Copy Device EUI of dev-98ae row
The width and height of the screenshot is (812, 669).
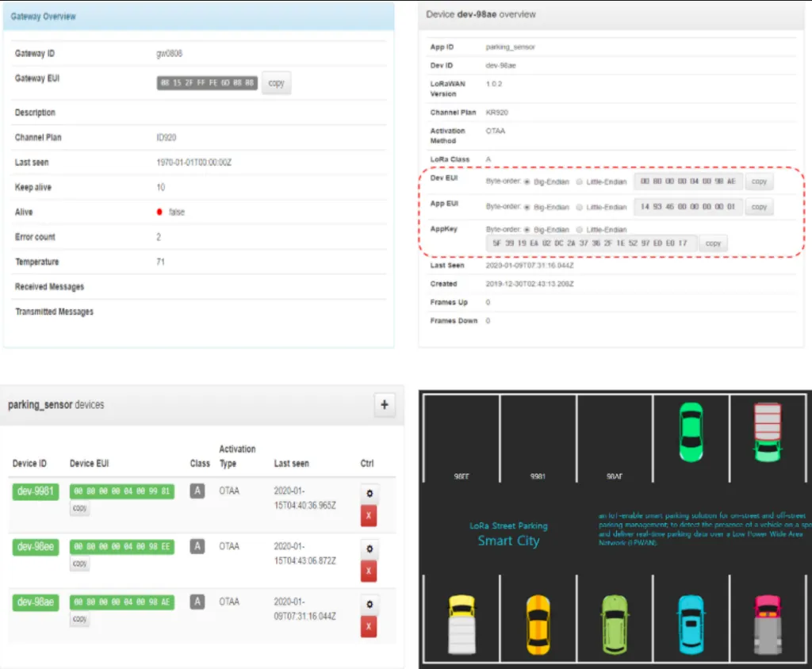coord(80,619)
